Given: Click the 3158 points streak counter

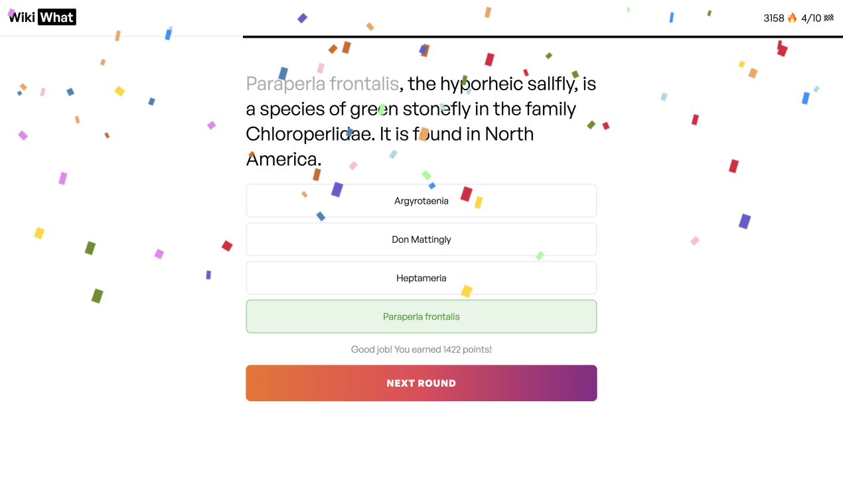Looking at the screenshot, I should pos(774,18).
